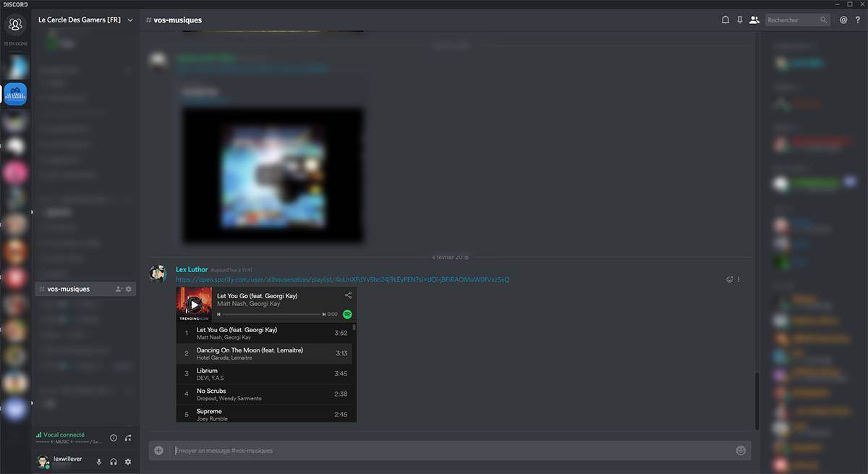The height and width of the screenshot is (474, 868).
Task: Focus the message box for #vos-musiques
Action: 450,450
